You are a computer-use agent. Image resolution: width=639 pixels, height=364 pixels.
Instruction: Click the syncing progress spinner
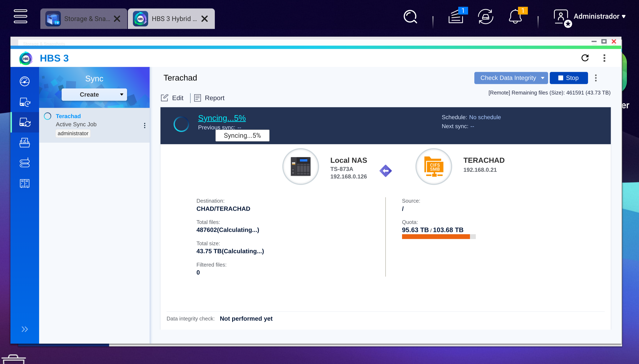click(181, 124)
